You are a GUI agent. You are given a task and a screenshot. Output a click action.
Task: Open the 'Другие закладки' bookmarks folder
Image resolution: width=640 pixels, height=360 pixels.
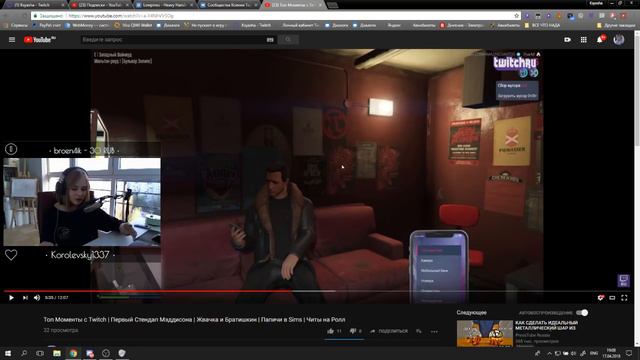[x=616, y=25]
